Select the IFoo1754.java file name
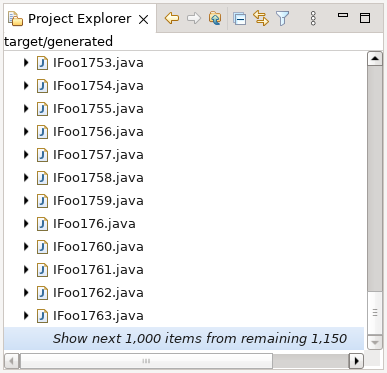This screenshot has width=387, height=373. (98, 86)
